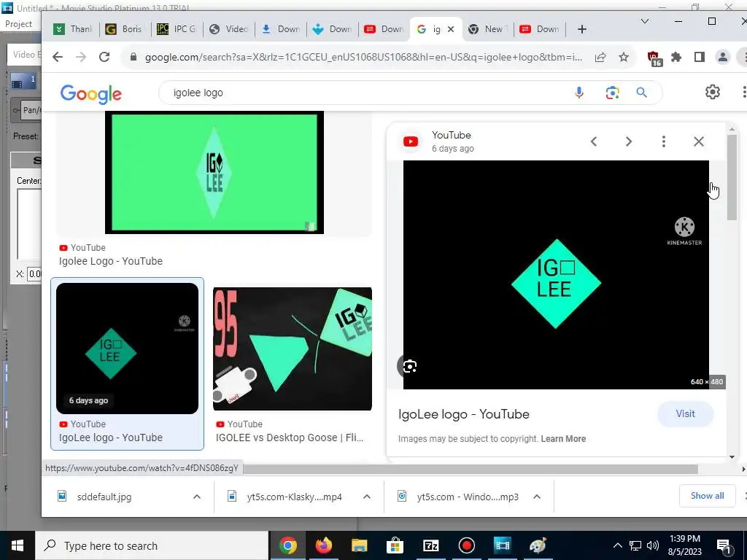This screenshot has height=560, width=747.
Task: Go back using Chrome's back arrow
Action: pyautogui.click(x=58, y=57)
